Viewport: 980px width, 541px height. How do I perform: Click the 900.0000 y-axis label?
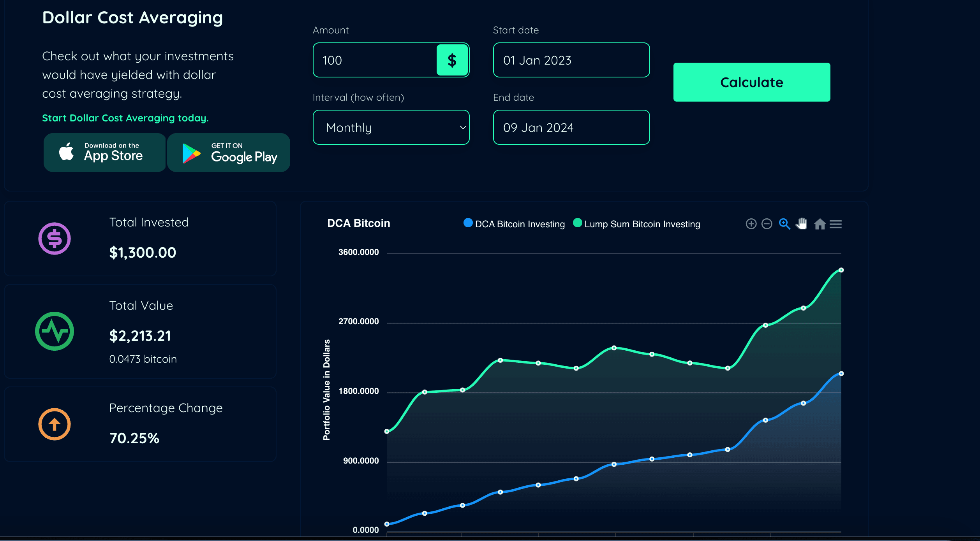click(x=361, y=461)
